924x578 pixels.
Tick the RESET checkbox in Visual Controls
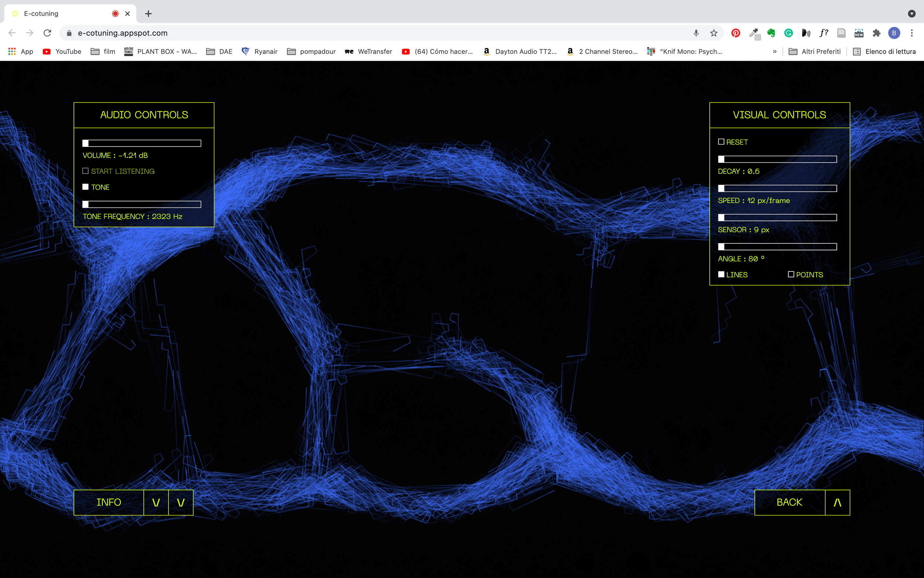click(721, 142)
